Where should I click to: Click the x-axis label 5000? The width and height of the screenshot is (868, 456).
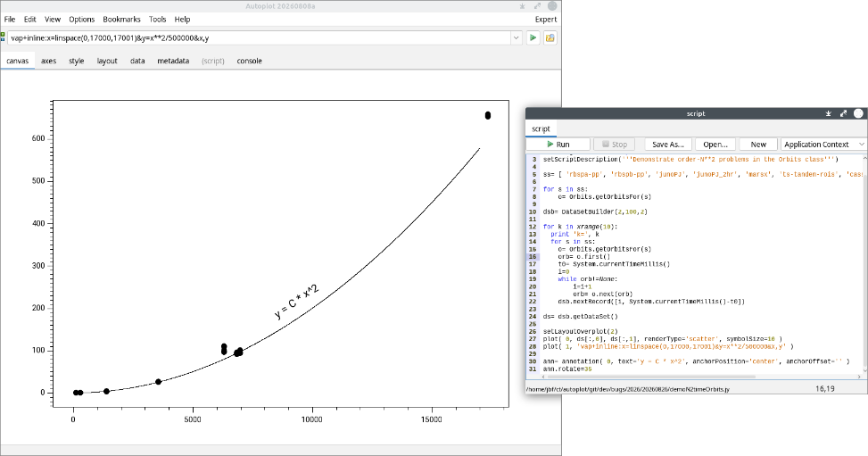(193, 419)
